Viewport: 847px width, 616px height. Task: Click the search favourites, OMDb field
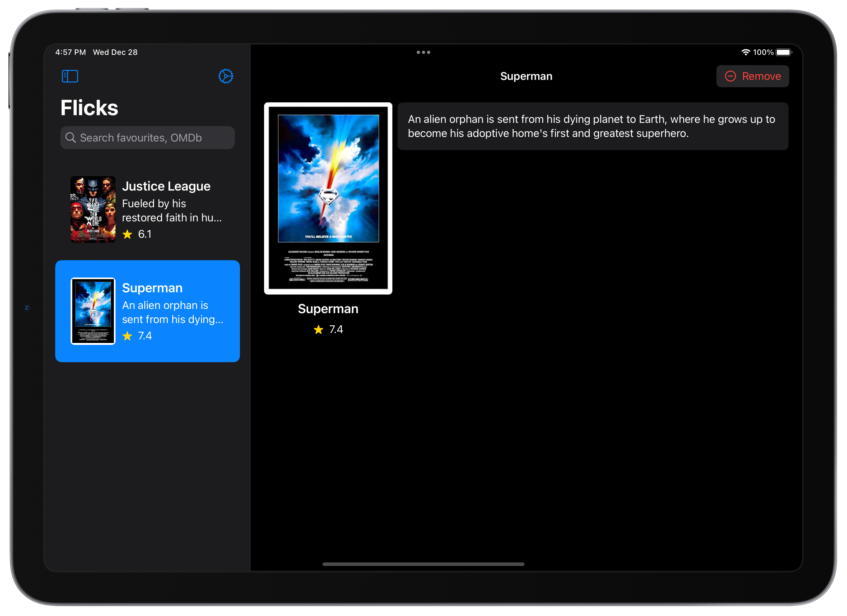(148, 137)
